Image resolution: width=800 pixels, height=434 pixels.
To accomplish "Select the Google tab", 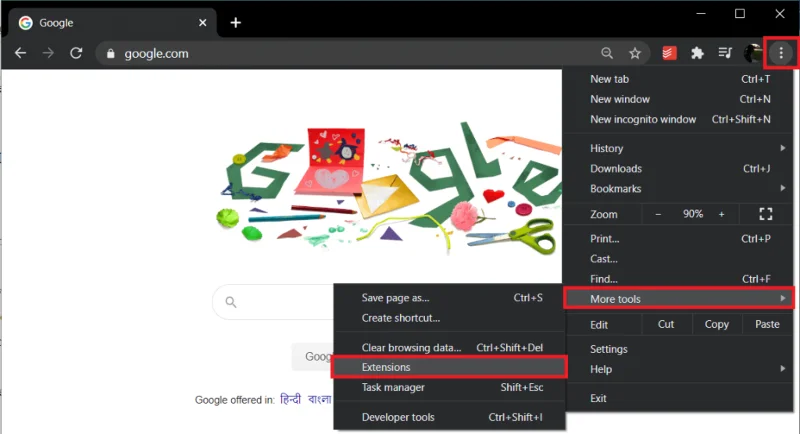I will tap(112, 23).
